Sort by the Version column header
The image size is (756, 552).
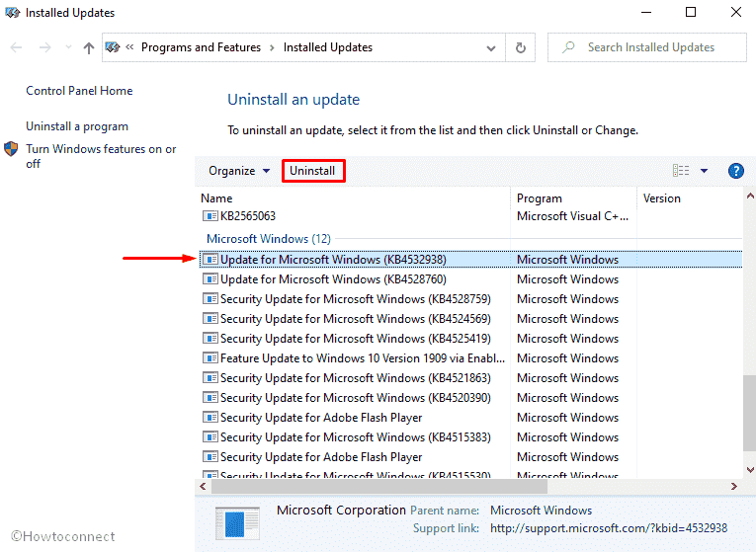(x=661, y=198)
